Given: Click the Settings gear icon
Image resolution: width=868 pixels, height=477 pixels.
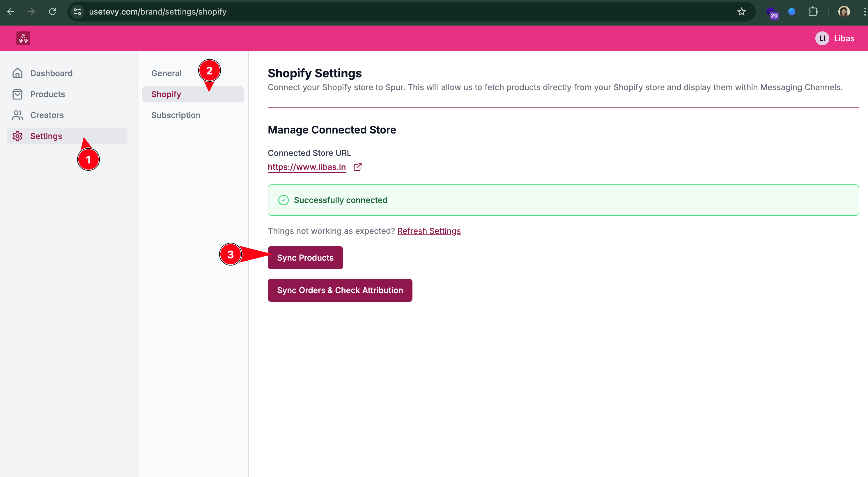Looking at the screenshot, I should click(x=17, y=136).
